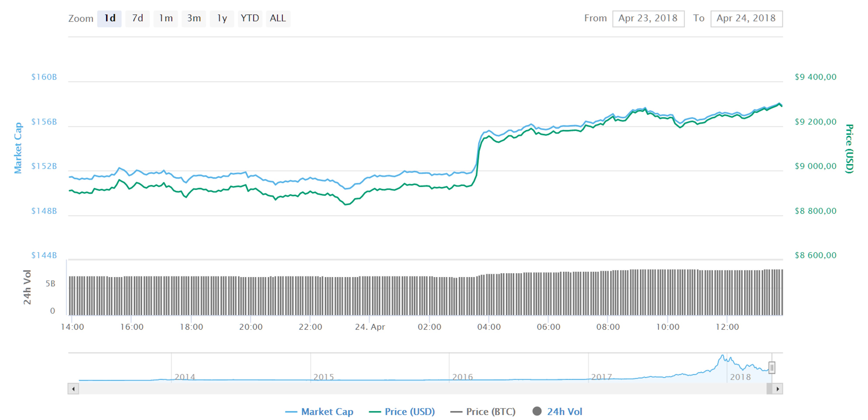Image resolution: width=868 pixels, height=420 pixels.
Task: Edit the From date field
Action: (648, 19)
